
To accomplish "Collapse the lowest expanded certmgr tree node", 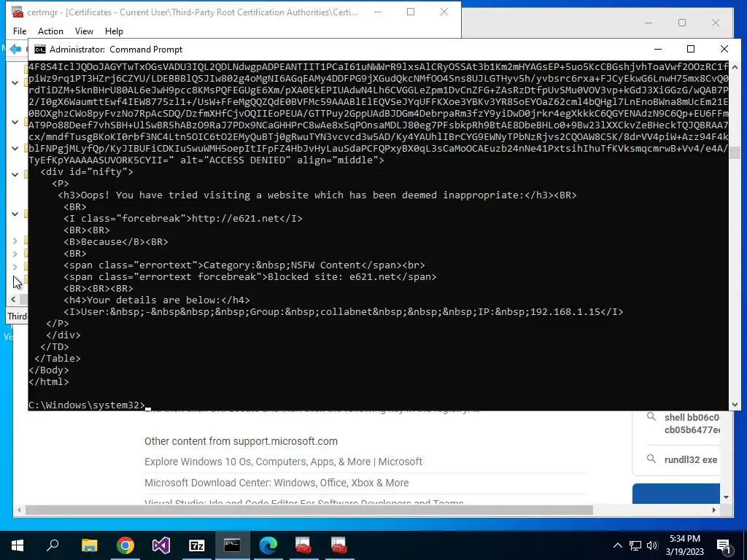I will 15,214.
